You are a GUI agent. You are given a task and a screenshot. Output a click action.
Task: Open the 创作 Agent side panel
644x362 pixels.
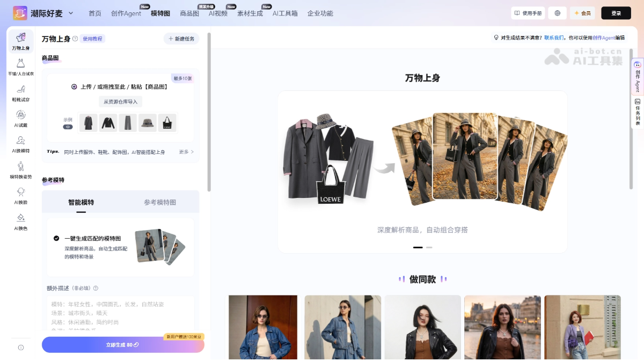coord(638,78)
